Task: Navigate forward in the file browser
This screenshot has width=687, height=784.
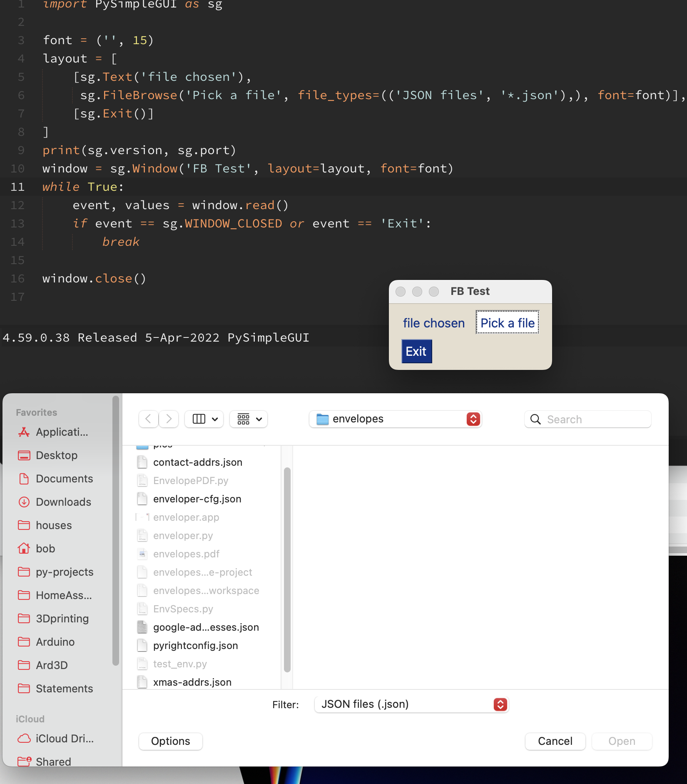Action: pyautogui.click(x=168, y=419)
